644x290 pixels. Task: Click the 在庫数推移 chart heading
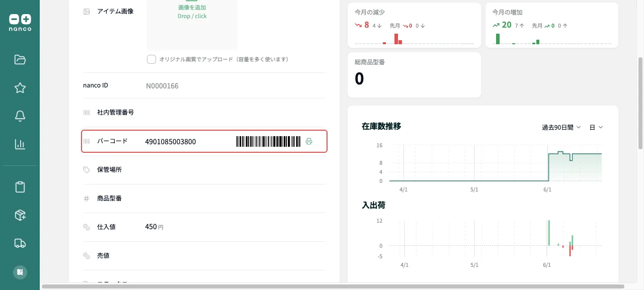point(381,126)
